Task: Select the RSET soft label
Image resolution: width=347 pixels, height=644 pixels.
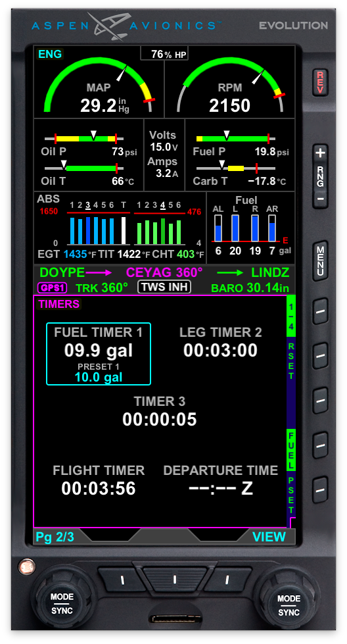Action: (x=290, y=361)
